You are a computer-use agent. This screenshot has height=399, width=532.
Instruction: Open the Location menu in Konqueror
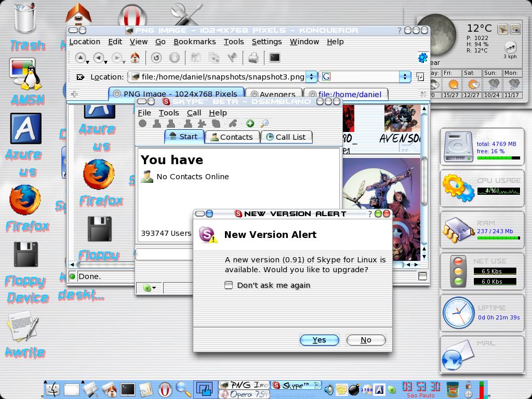(85, 42)
